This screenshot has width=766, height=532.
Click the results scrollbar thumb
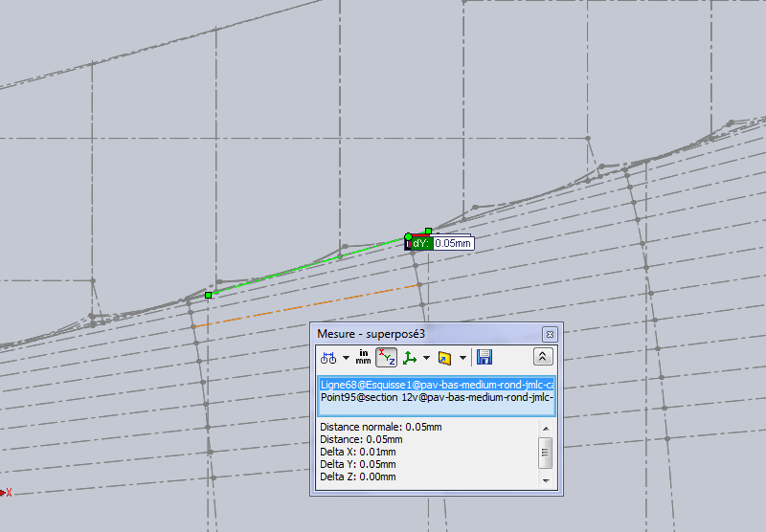[x=546, y=453]
